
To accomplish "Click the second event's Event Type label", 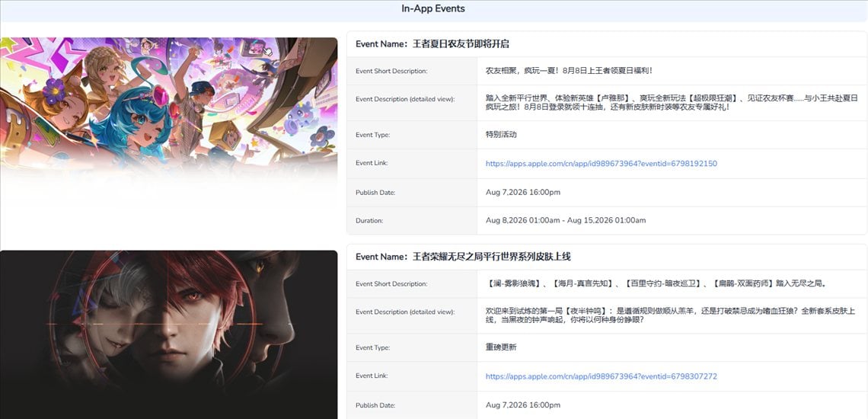I will tap(372, 348).
